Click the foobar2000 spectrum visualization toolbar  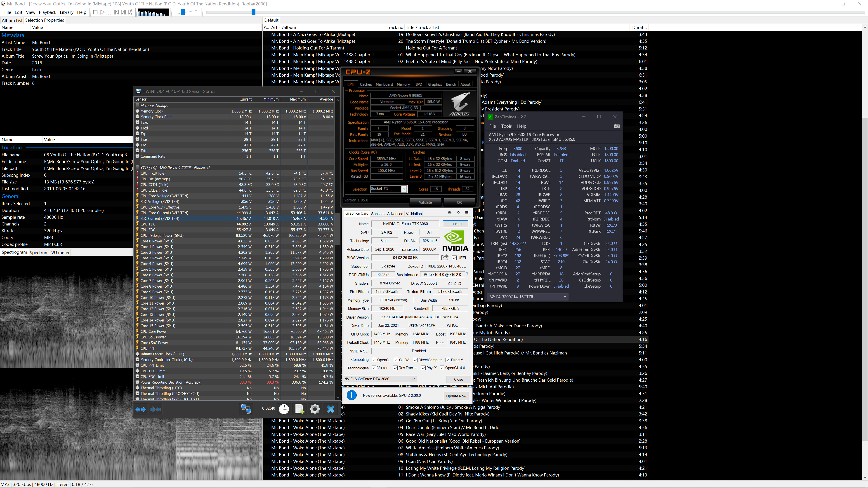153,12
